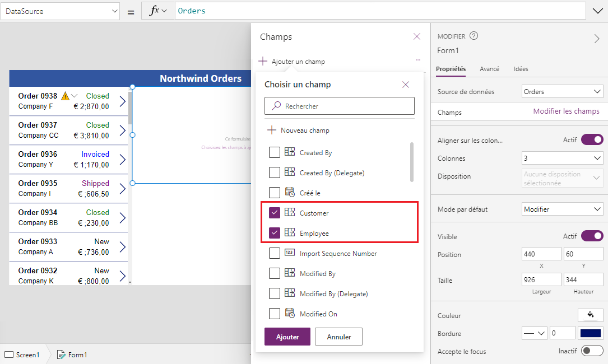
Task: Open Order 0936 using its arrow icon
Action: (123, 160)
